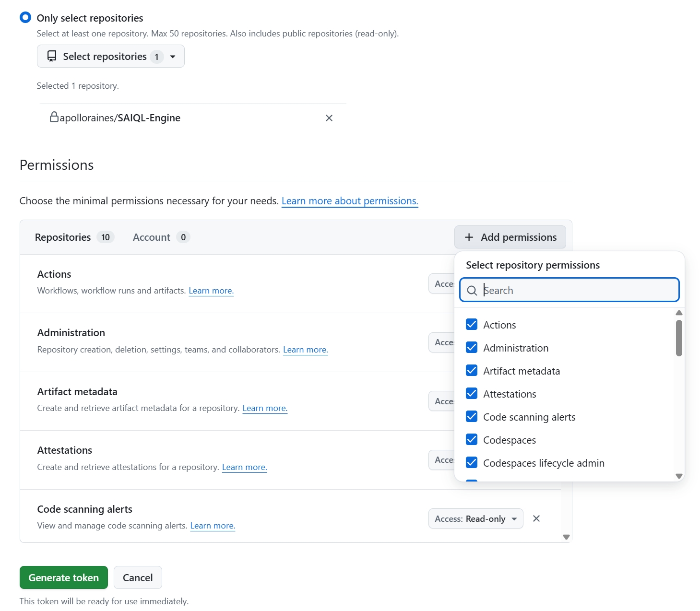The image size is (700, 611).
Task: Click inside the permissions search field
Action: (x=566, y=290)
